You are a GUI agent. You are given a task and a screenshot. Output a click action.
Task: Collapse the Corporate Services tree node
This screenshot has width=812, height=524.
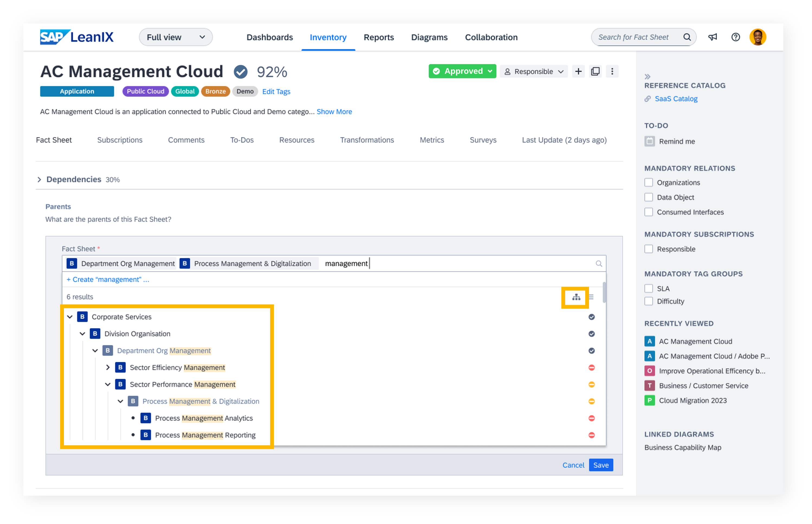(70, 317)
